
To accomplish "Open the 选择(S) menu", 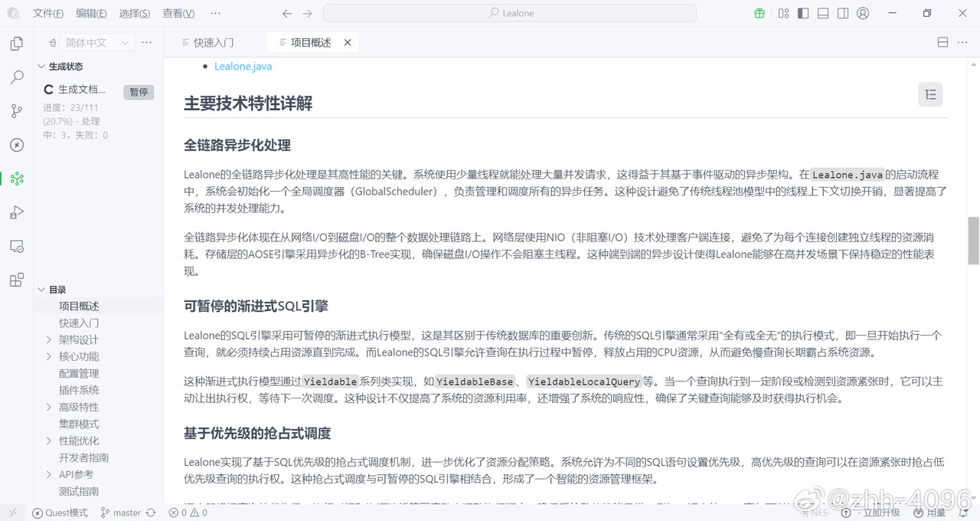I will pyautogui.click(x=135, y=13).
